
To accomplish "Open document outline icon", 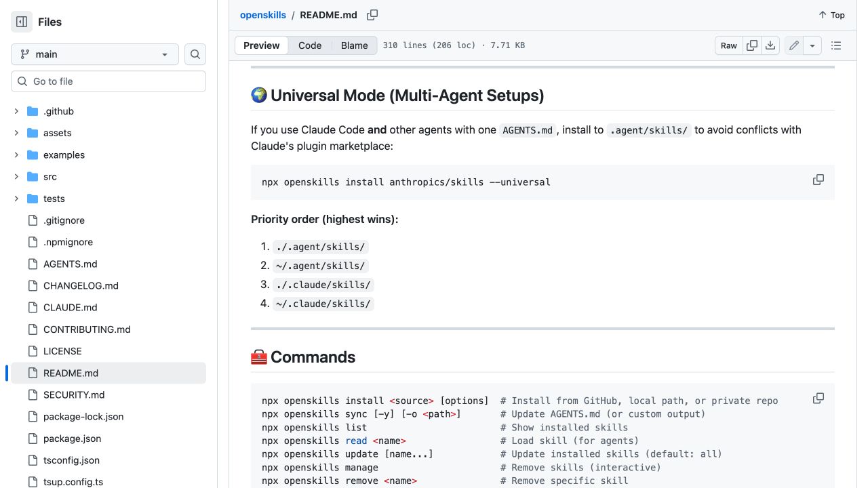I will coord(836,45).
